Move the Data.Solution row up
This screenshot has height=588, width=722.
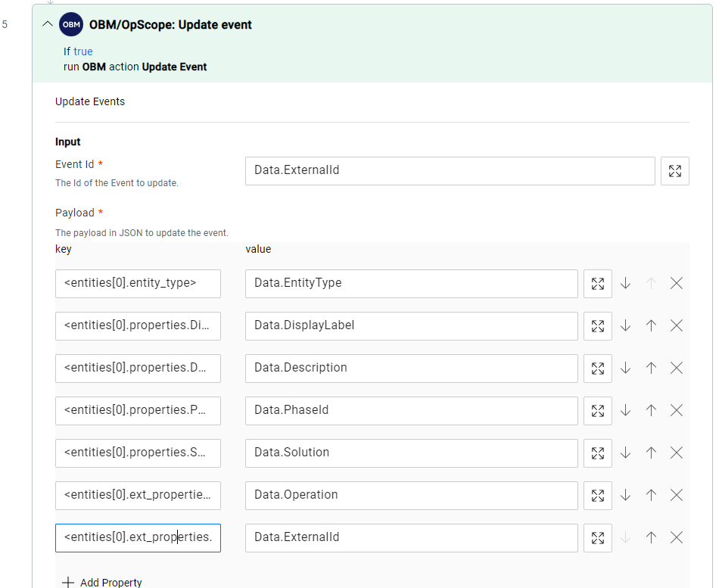(651, 453)
